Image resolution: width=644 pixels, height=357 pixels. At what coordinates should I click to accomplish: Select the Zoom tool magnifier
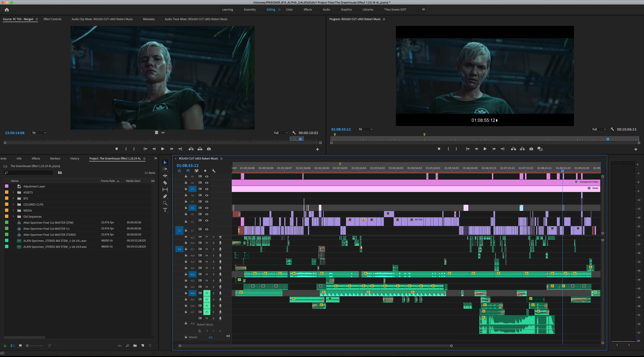(165, 203)
